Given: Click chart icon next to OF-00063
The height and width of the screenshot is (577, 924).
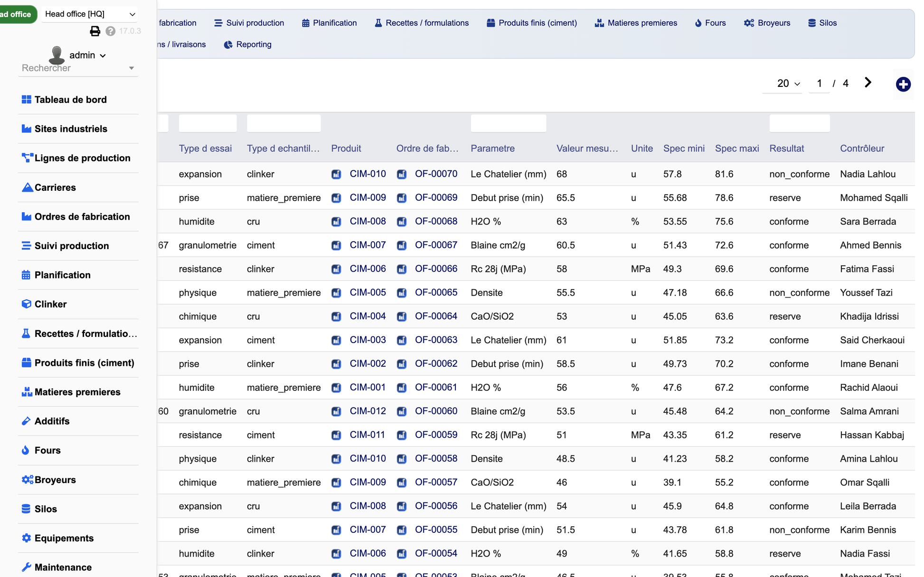Looking at the screenshot, I should 402,340.
